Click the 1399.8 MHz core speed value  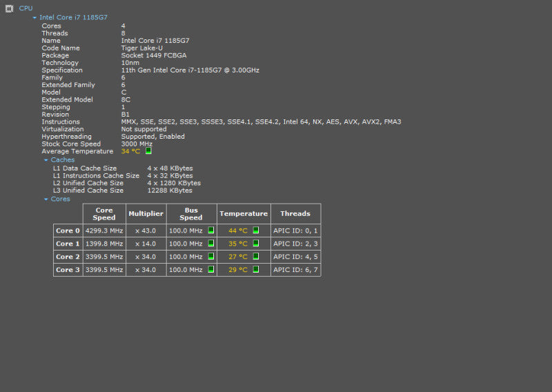(104, 244)
